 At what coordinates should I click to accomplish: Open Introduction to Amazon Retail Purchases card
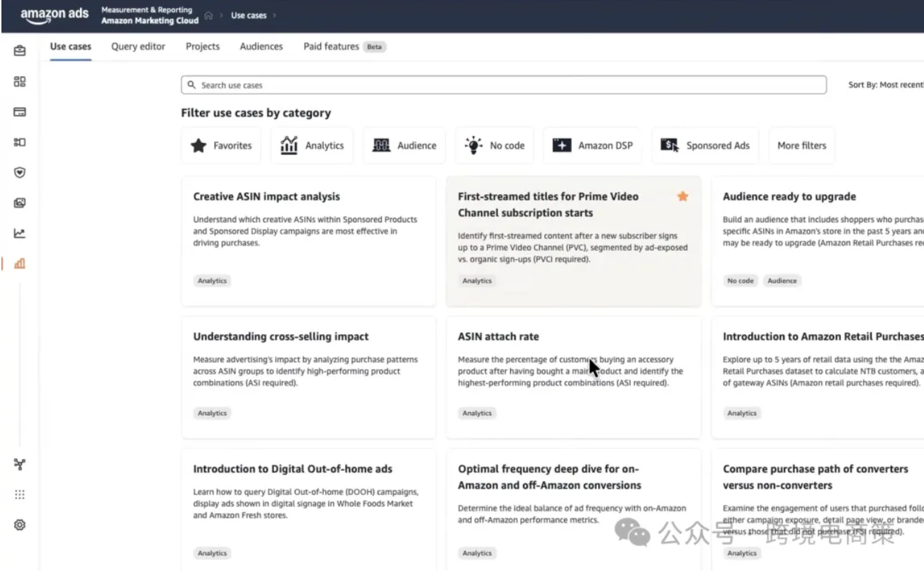[x=818, y=377]
